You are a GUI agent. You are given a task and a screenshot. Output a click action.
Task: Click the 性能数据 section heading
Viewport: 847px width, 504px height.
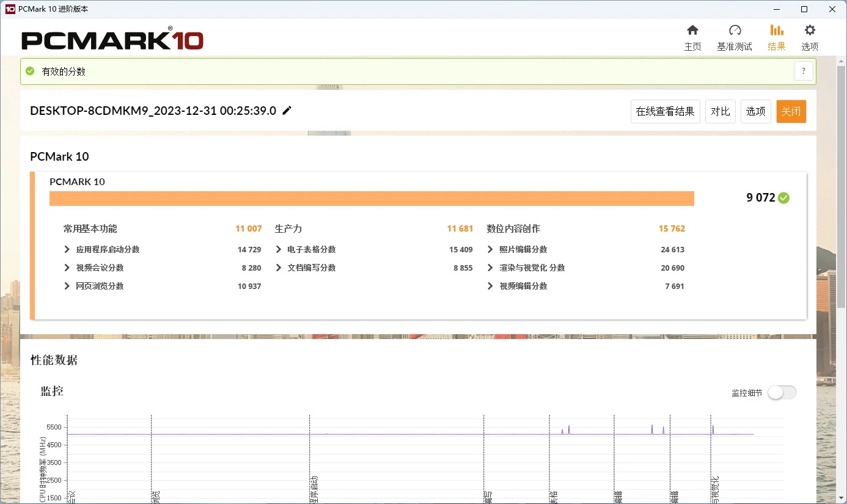tap(54, 360)
